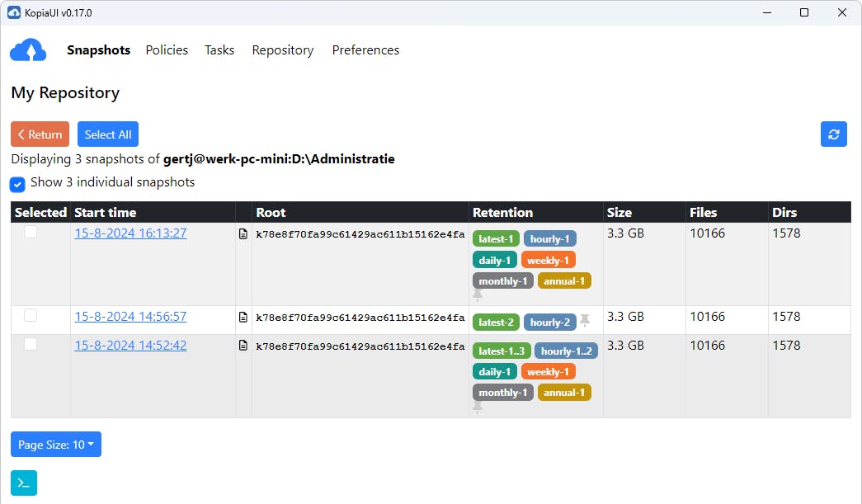Click the pin icon for the 14:52:42 snapshot

478,407
